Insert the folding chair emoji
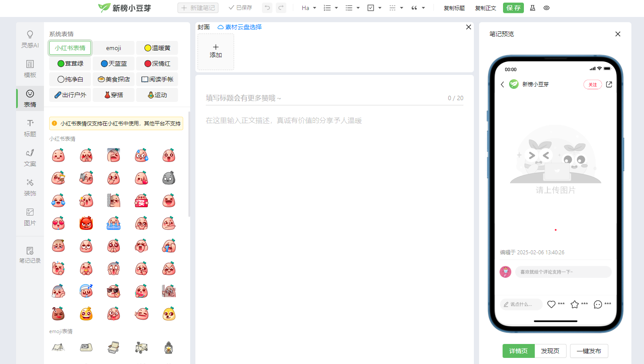Viewport: 644px width, 364px height. coord(114,347)
